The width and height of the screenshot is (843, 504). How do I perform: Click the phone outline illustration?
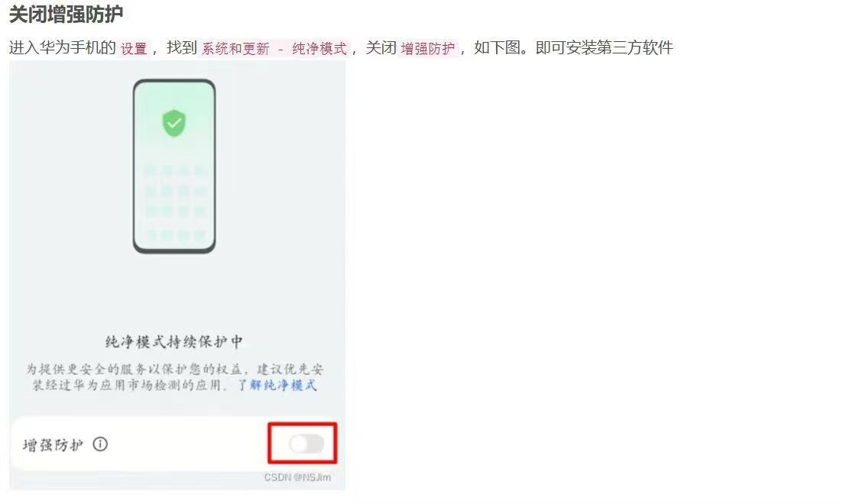coord(174,166)
